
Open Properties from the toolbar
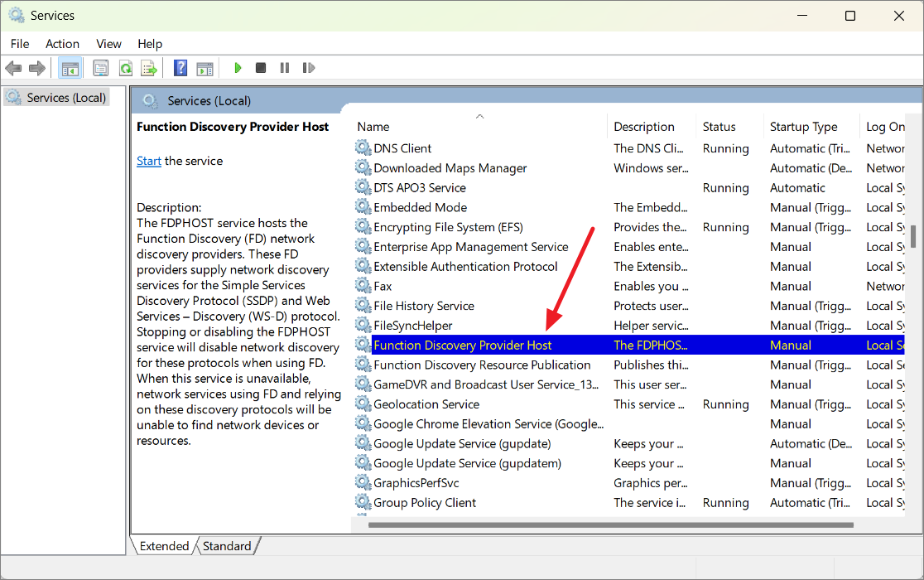[100, 67]
